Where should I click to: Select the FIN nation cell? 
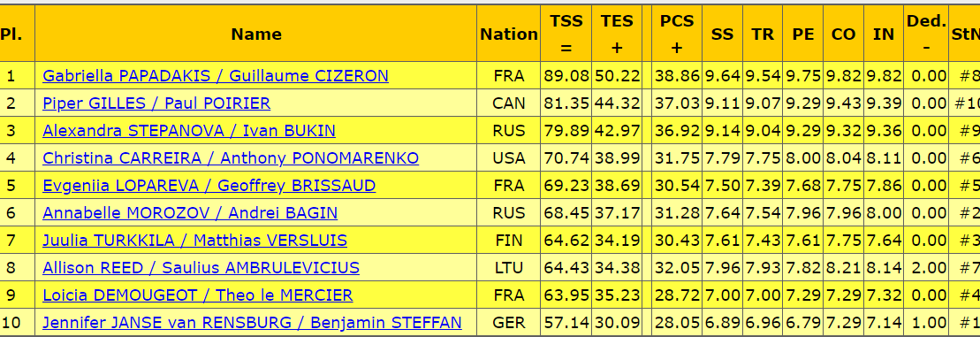coord(509,241)
